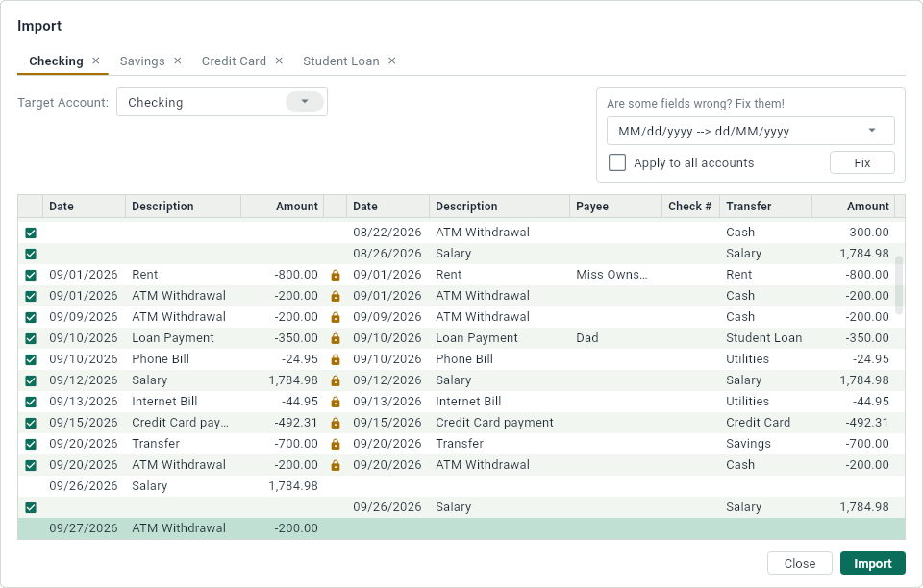
Task: Uncheck the unmatched 09/26/2026 Salary ledger row checkbox
Action: 31,507
